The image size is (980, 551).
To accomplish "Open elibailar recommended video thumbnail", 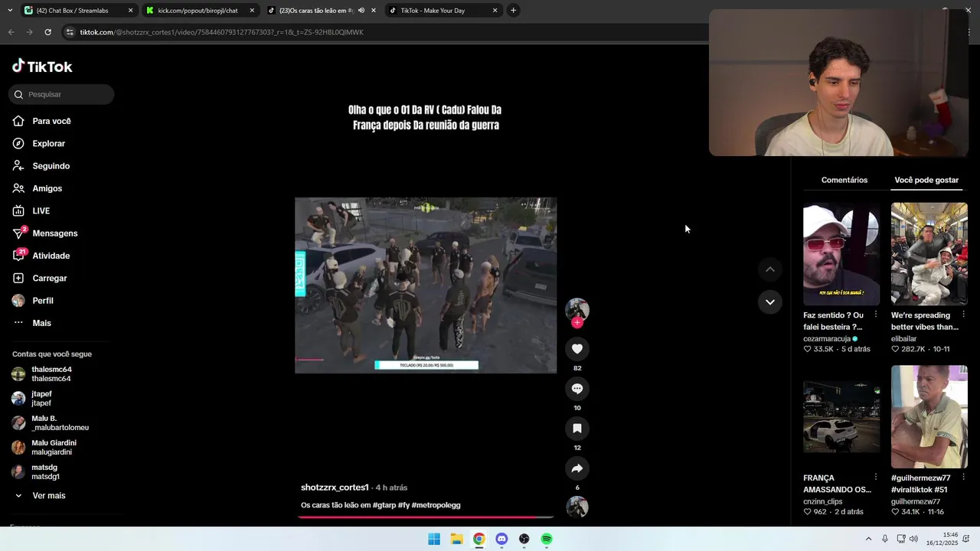I will [929, 254].
